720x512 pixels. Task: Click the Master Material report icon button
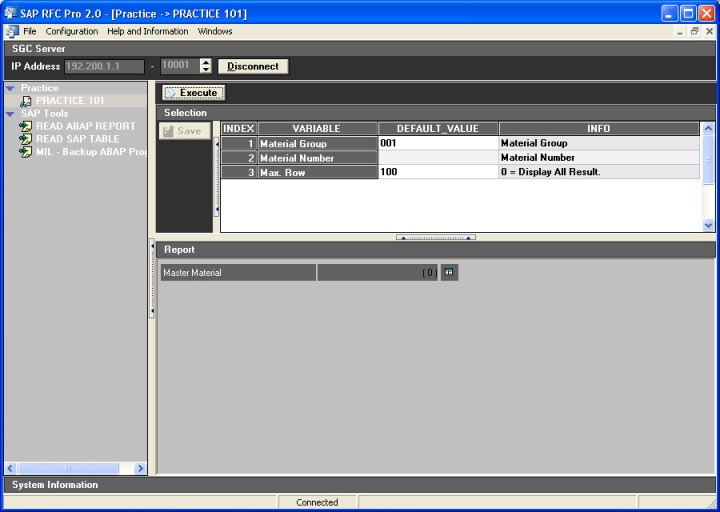(449, 272)
